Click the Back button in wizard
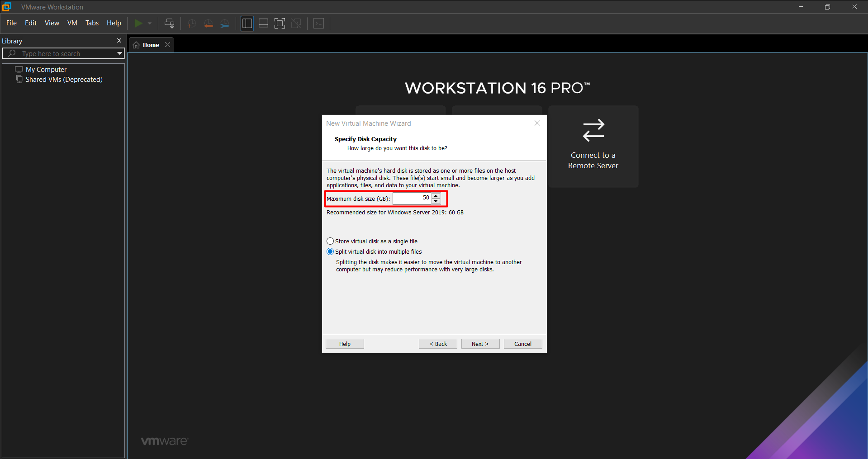 438,344
